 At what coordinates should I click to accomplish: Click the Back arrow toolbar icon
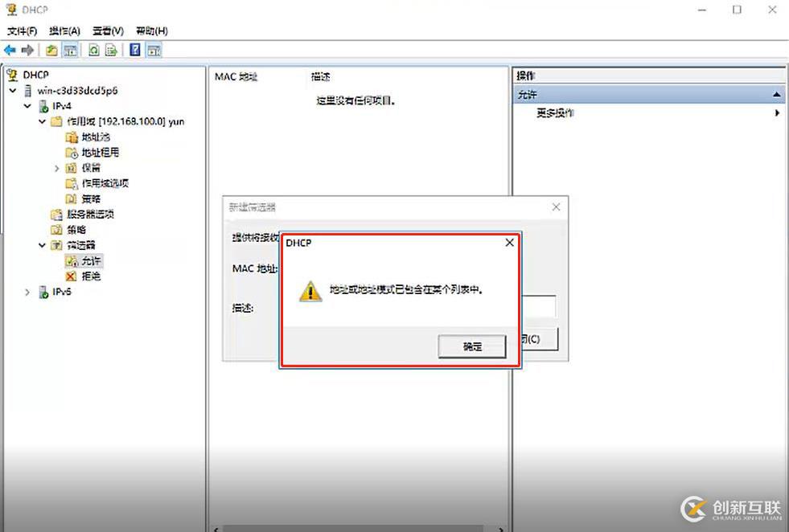point(10,51)
